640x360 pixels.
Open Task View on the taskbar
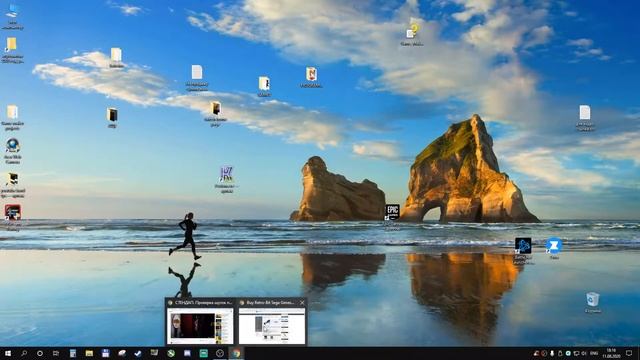[x=56, y=353]
